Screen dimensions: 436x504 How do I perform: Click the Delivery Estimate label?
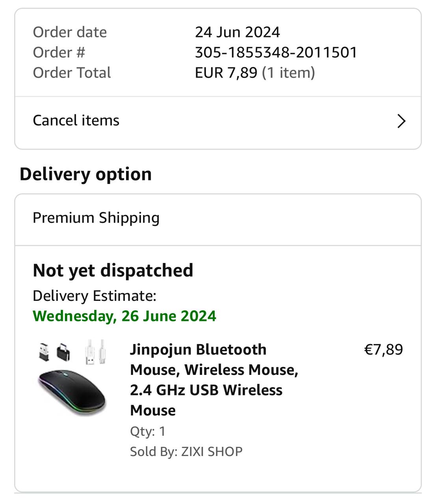pos(94,296)
